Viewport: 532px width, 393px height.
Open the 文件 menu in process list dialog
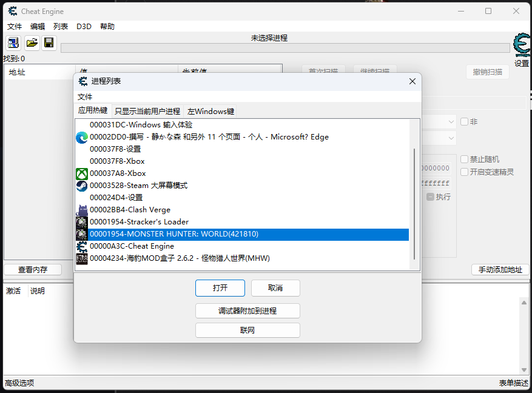coord(85,97)
